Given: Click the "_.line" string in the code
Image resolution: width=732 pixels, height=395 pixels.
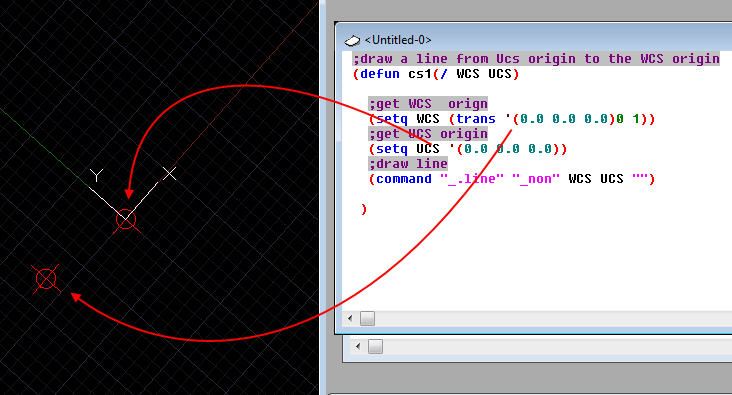Looking at the screenshot, I should 472,179.
